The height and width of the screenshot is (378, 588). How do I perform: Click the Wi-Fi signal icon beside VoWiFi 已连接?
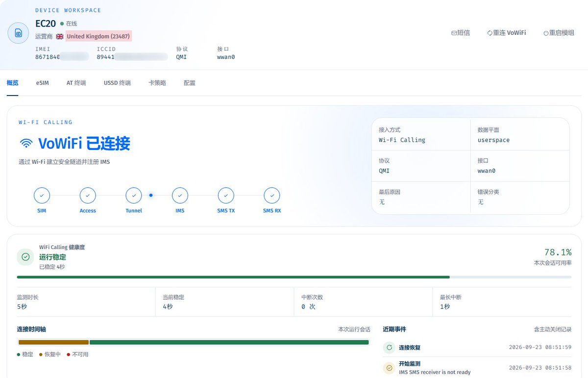coord(26,144)
